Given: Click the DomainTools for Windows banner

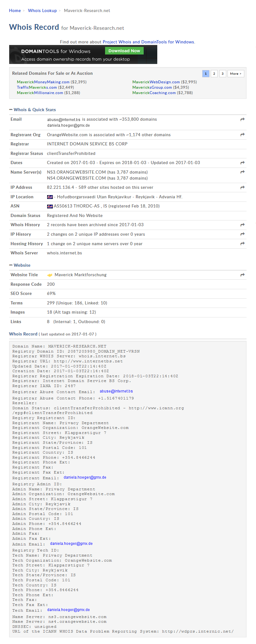Looking at the screenshot, I should point(83,54).
